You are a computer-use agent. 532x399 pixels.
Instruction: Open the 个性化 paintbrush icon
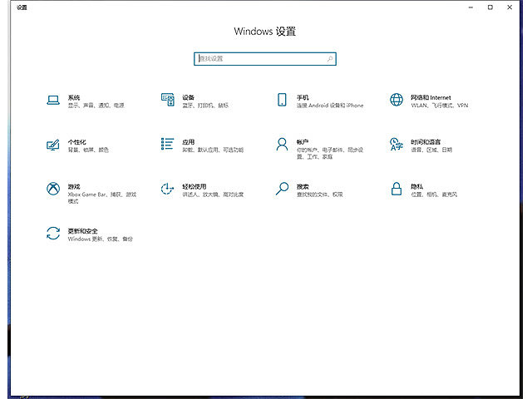53,145
